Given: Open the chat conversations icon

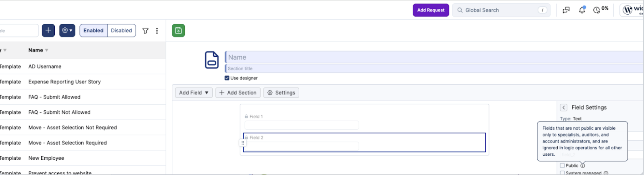Looking at the screenshot, I should point(566,10).
